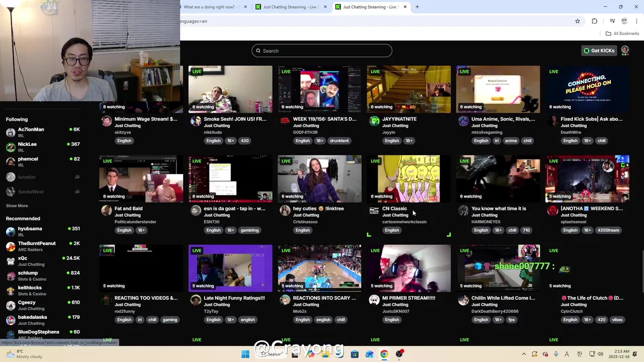
Task: Open a new browser tab
Action: (417, 7)
